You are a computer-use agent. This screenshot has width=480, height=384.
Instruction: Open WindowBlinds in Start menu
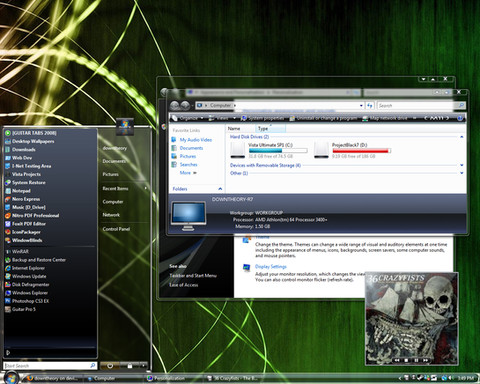click(x=27, y=240)
